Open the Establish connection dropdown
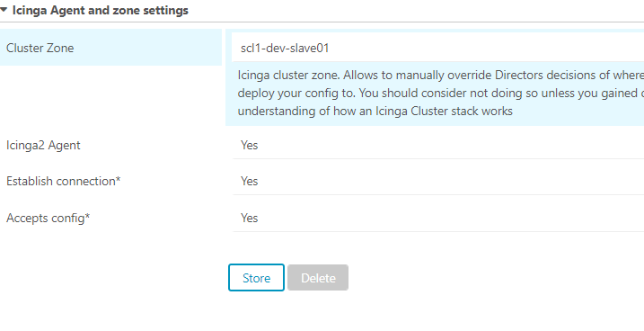 [x=438, y=182]
